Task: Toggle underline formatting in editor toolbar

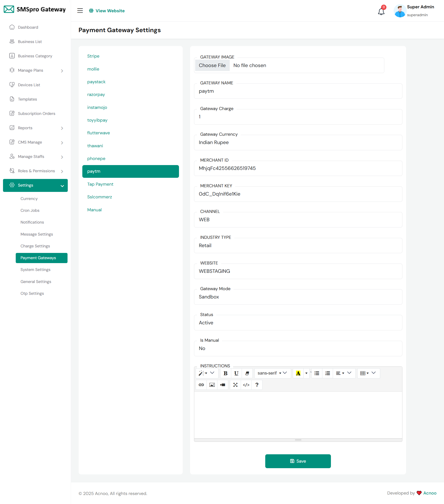Action: coord(236,373)
